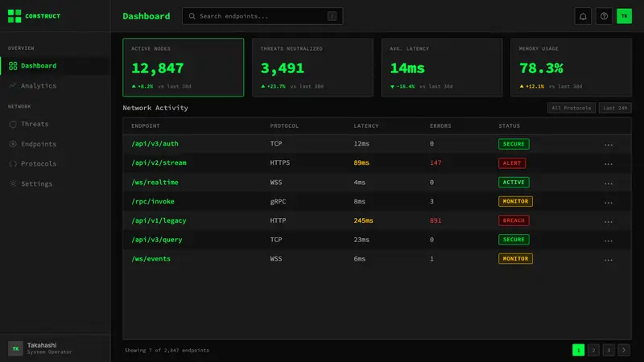The width and height of the screenshot is (644, 362).
Task: Open the /api/v3/auth endpoint link
Action: point(155,144)
